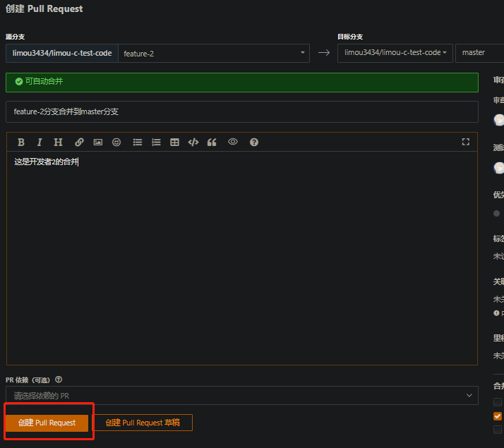Insert a bulleted list

[138, 142]
